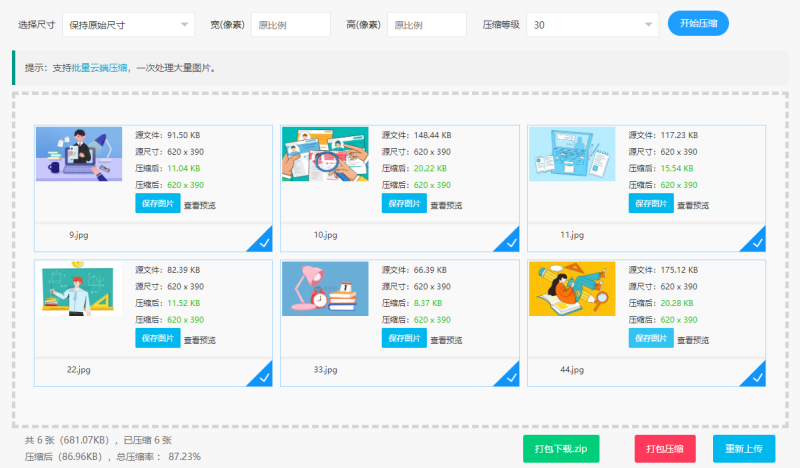This screenshot has width=800, height=468.
Task: Select the 44.jpg thumbnail image
Action: (x=572, y=289)
